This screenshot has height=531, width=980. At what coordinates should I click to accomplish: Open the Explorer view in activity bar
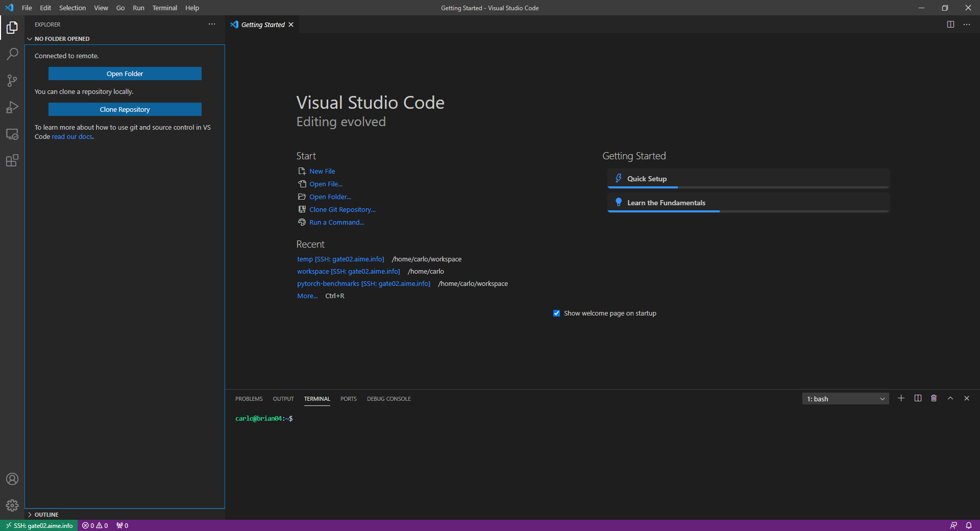[x=12, y=28]
